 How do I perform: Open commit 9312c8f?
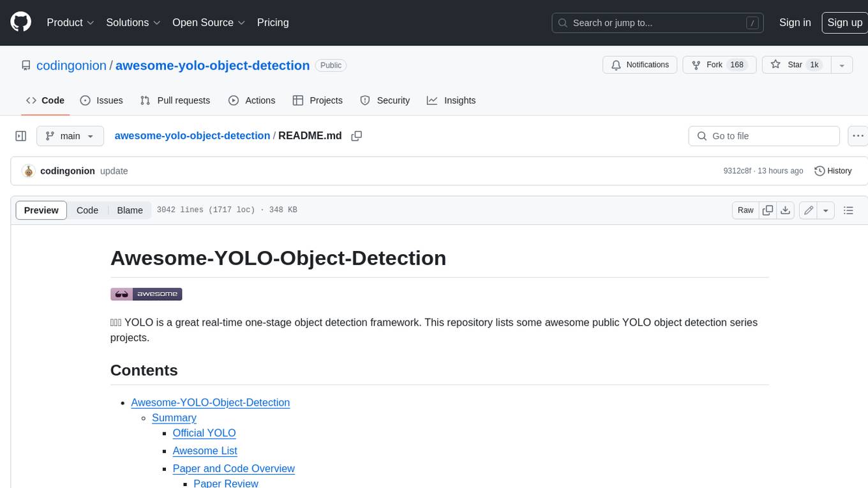(737, 171)
